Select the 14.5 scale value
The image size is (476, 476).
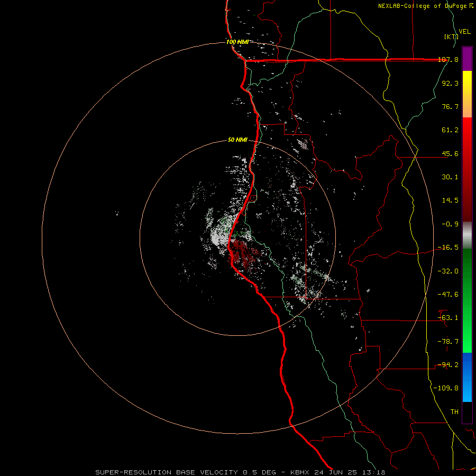pyautogui.click(x=450, y=200)
